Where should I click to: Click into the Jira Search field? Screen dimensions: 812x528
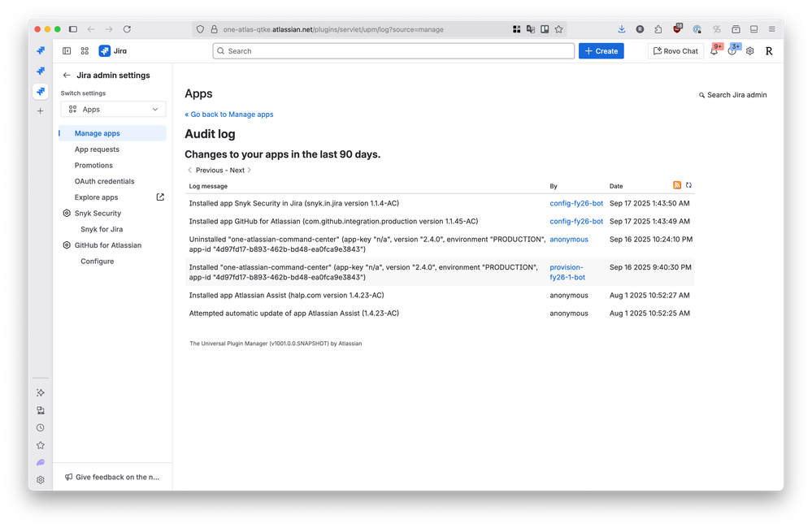392,51
